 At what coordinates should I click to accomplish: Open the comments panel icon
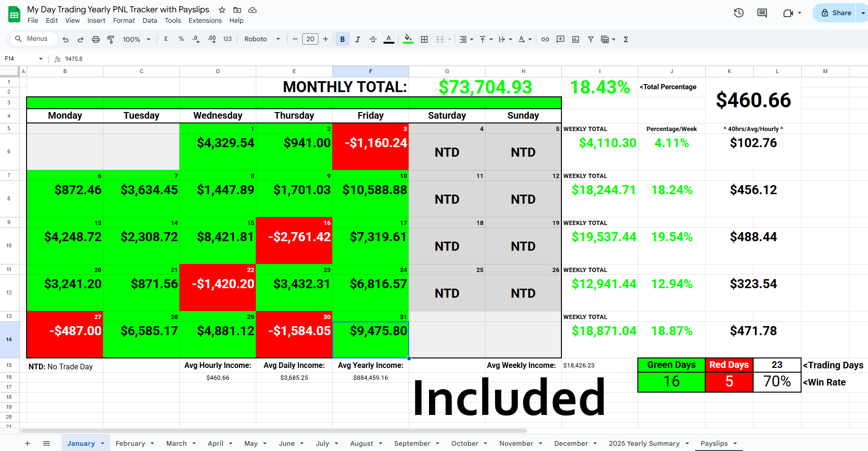point(762,13)
